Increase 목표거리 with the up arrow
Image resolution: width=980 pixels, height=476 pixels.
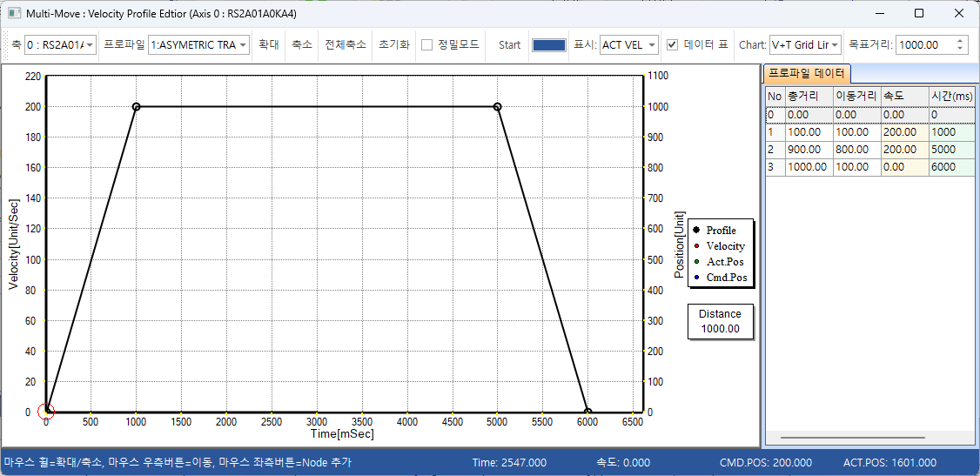pos(961,41)
